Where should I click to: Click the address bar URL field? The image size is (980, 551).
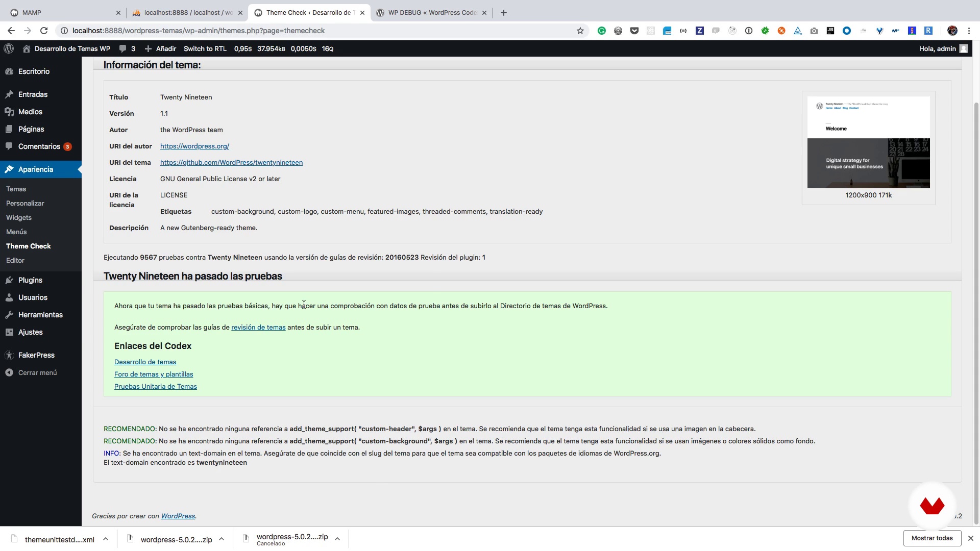tap(322, 31)
